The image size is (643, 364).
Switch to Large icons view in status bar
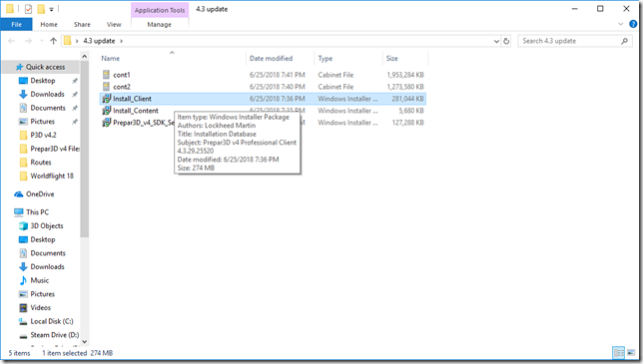(x=631, y=353)
